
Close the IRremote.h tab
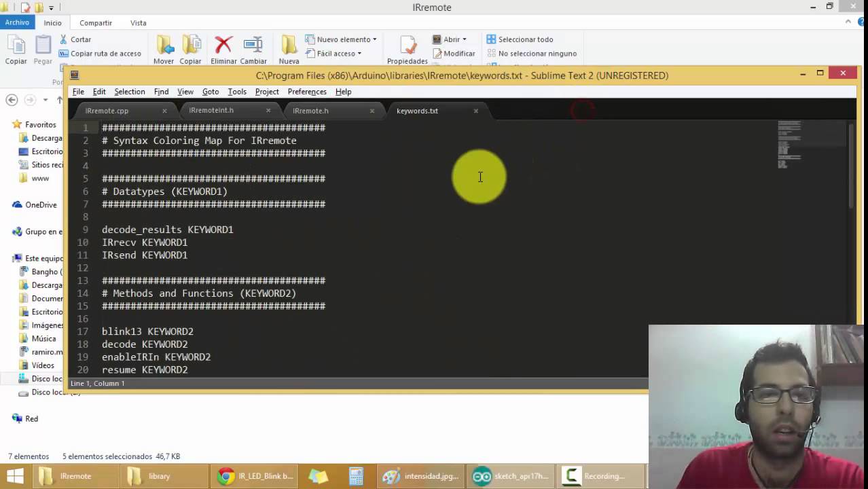372,111
